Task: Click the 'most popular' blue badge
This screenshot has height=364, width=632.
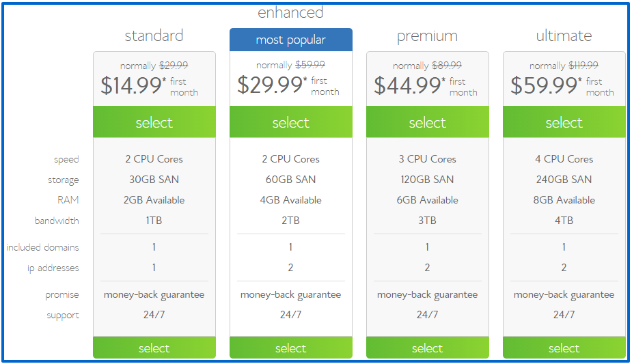Action: 291,40
